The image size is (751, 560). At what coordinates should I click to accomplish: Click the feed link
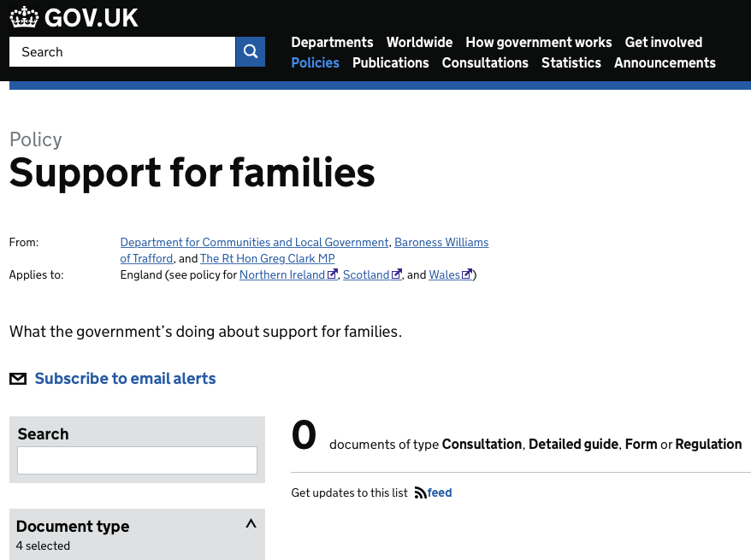tap(439, 492)
